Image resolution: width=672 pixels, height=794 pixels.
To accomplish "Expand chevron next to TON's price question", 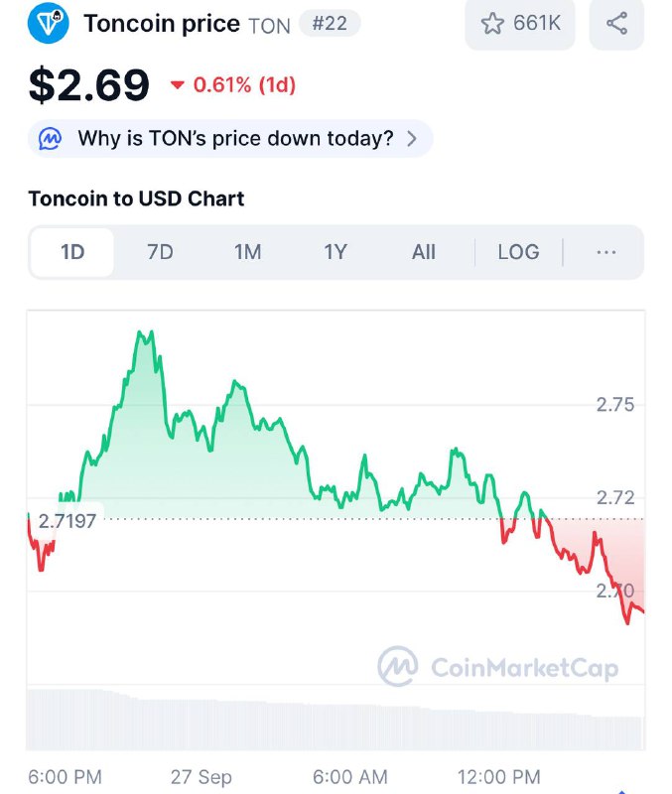I will 413,139.
